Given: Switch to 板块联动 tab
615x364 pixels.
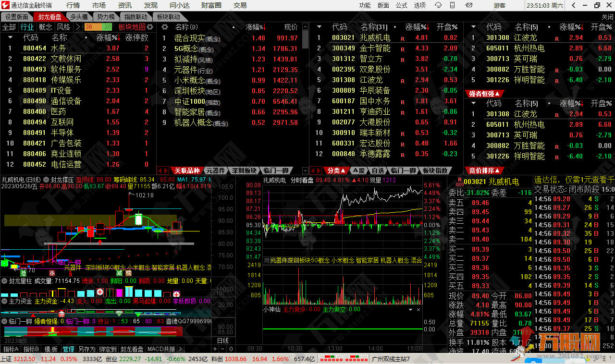Looking at the screenshot, I should click(169, 17).
